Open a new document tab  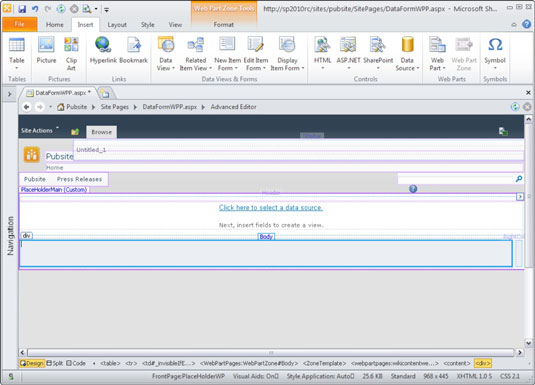coord(105,93)
